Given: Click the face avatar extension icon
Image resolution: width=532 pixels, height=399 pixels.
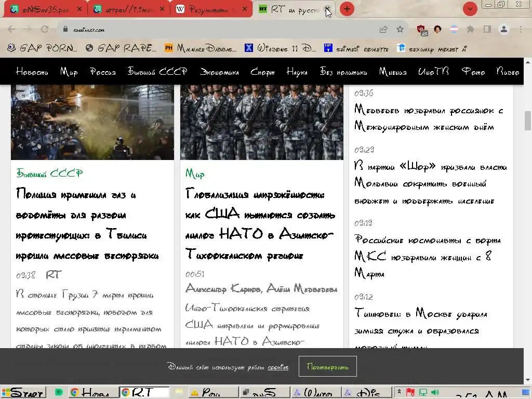Looking at the screenshot, I should [437, 29].
